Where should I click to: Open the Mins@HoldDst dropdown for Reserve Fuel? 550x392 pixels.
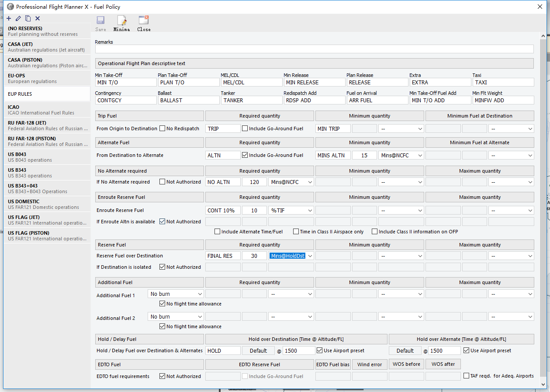[291, 256]
